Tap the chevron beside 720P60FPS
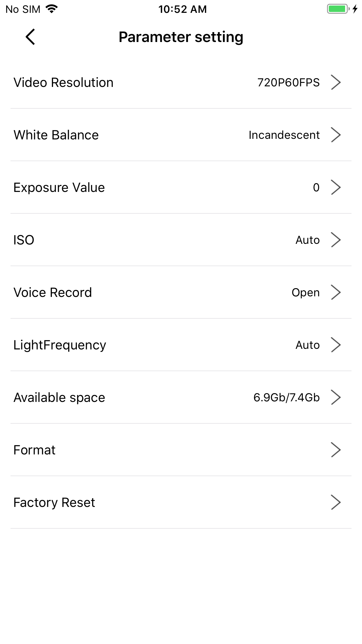 tap(336, 82)
